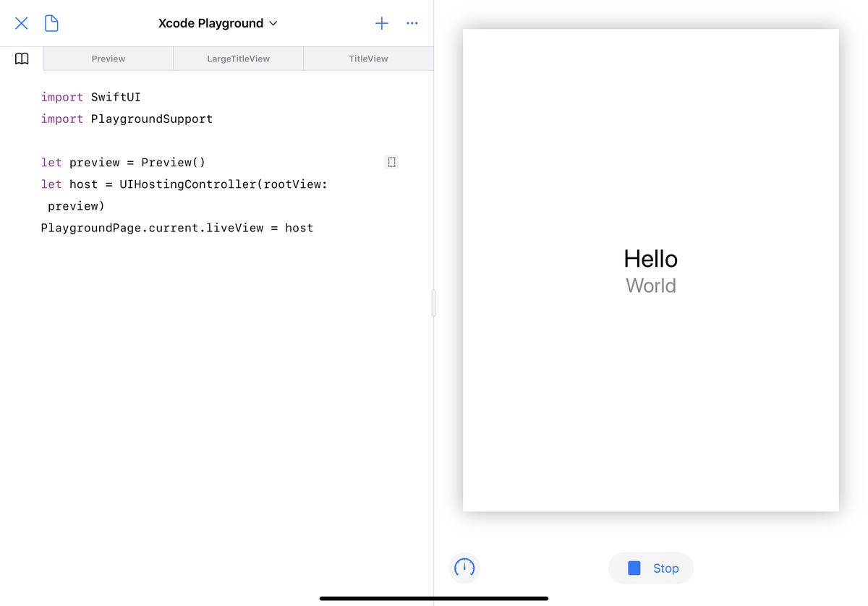Viewport: 868px width, 606px height.
Task: Switch to the LargeTitleView tab
Action: coord(239,59)
